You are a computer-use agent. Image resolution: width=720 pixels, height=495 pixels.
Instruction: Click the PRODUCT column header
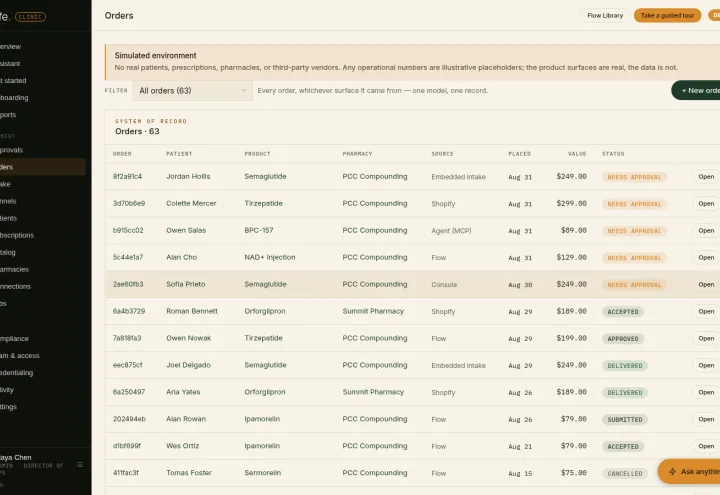pyautogui.click(x=257, y=154)
